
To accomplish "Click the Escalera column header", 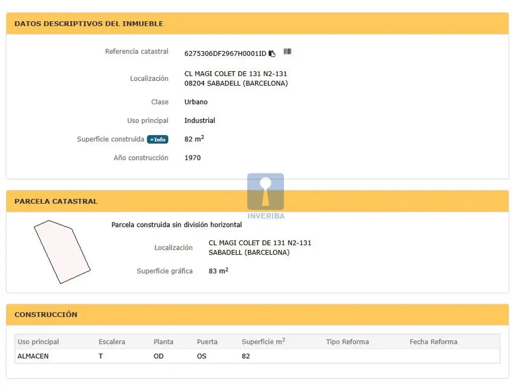I will 112,342.
